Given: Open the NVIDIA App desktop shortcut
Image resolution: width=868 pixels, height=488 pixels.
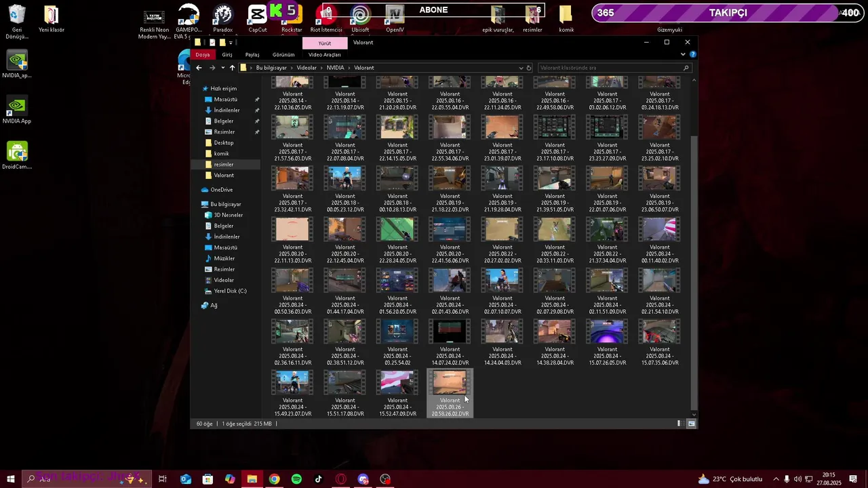Looking at the screenshot, I should [x=17, y=110].
